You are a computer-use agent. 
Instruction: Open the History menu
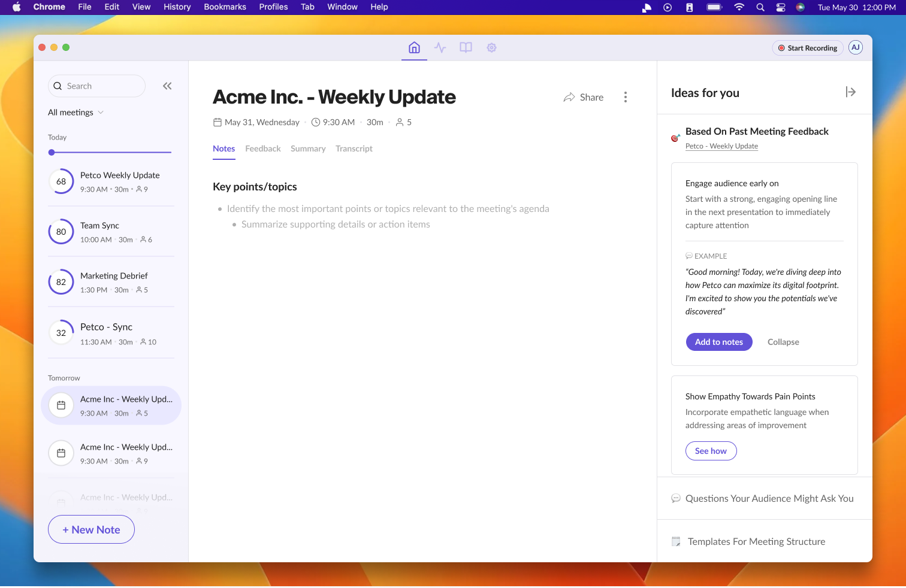pyautogui.click(x=177, y=7)
